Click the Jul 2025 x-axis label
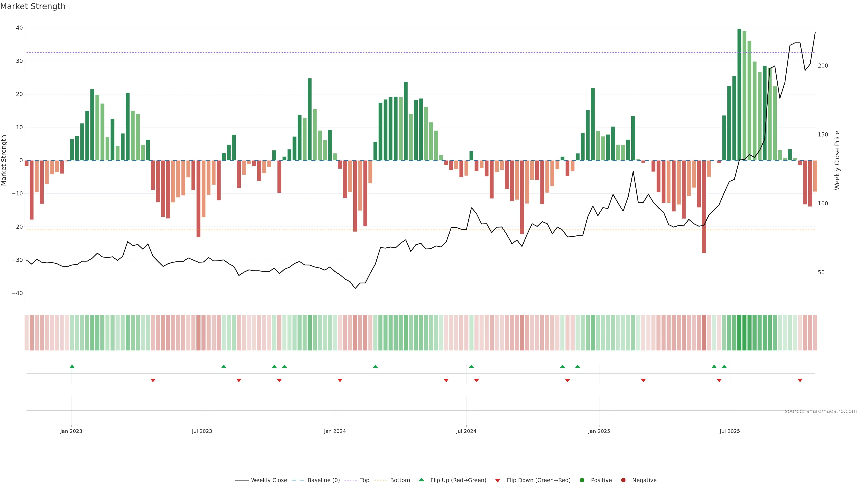 (729, 431)
